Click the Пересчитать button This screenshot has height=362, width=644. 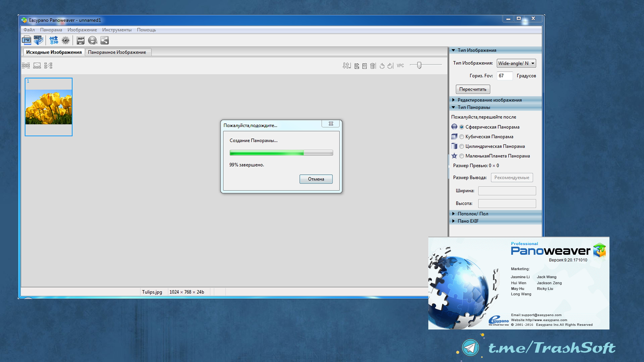[473, 89]
